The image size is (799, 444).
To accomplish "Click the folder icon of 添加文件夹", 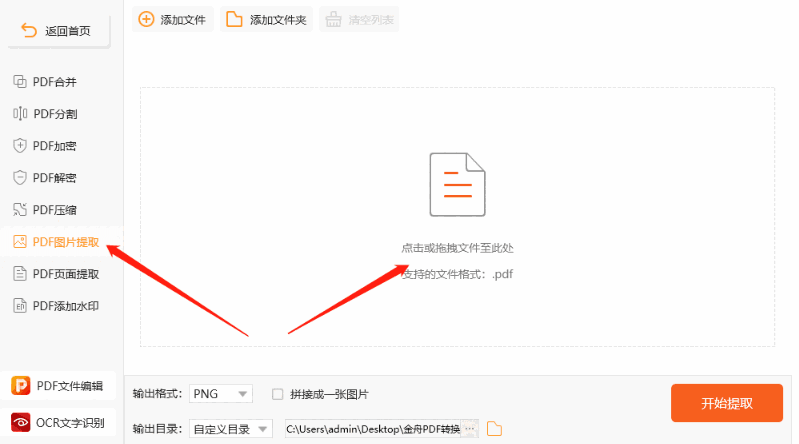I will [234, 19].
